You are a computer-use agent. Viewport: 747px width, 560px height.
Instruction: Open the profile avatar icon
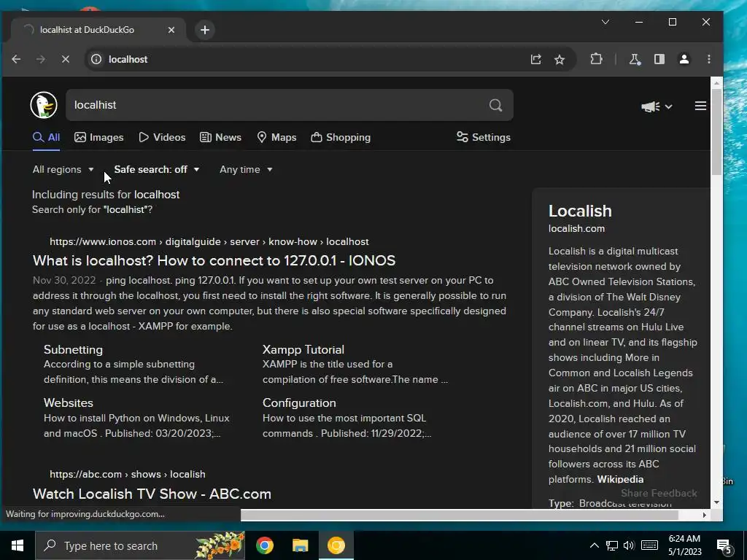click(x=684, y=59)
